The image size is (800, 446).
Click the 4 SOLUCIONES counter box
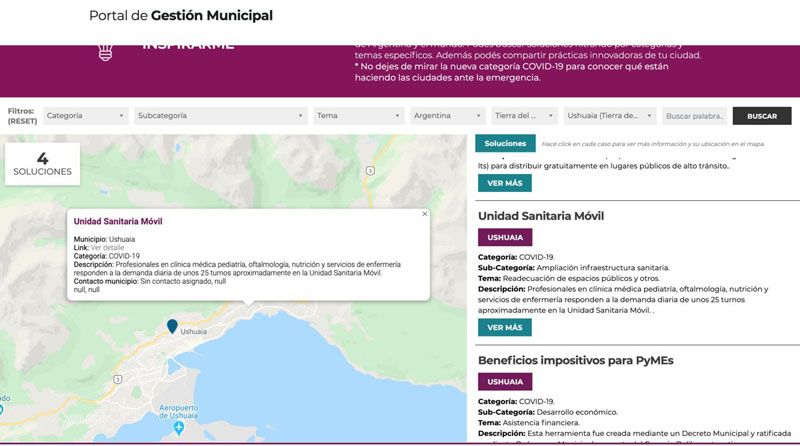(42, 164)
